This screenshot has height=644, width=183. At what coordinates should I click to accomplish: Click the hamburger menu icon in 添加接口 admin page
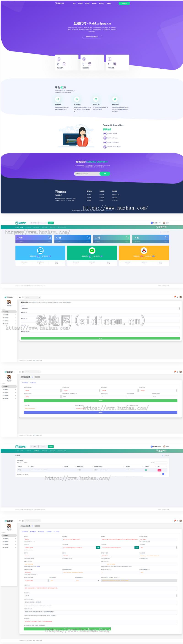20,297
